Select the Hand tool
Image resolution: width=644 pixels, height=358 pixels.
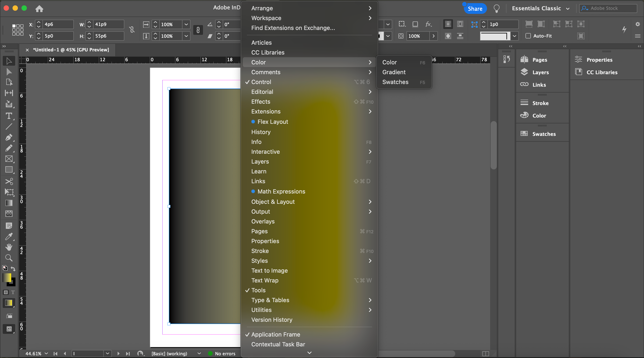9,247
